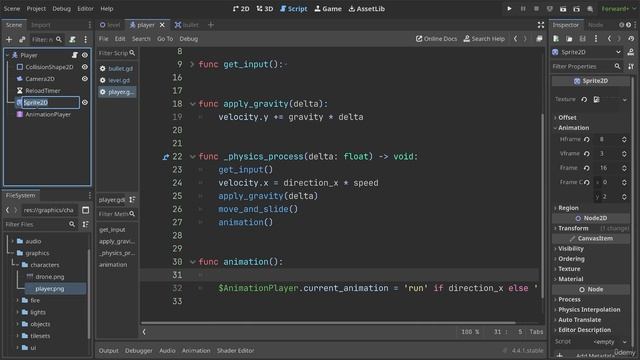Click the Filter Files search field

pos(40,224)
